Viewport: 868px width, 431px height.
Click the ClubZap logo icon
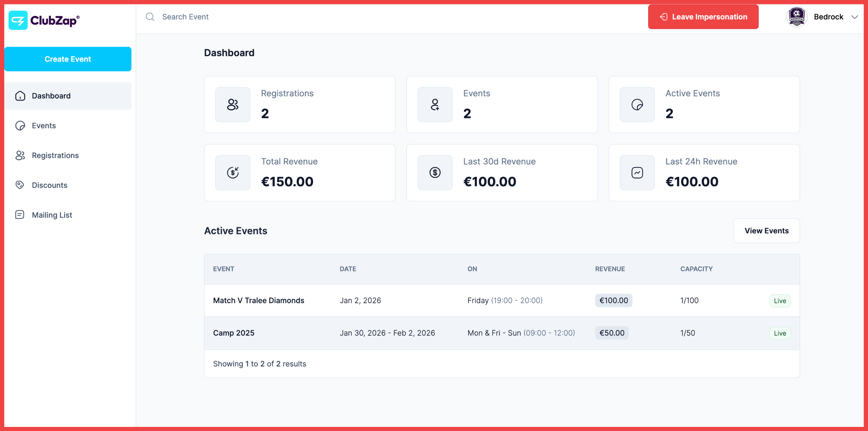pos(18,20)
